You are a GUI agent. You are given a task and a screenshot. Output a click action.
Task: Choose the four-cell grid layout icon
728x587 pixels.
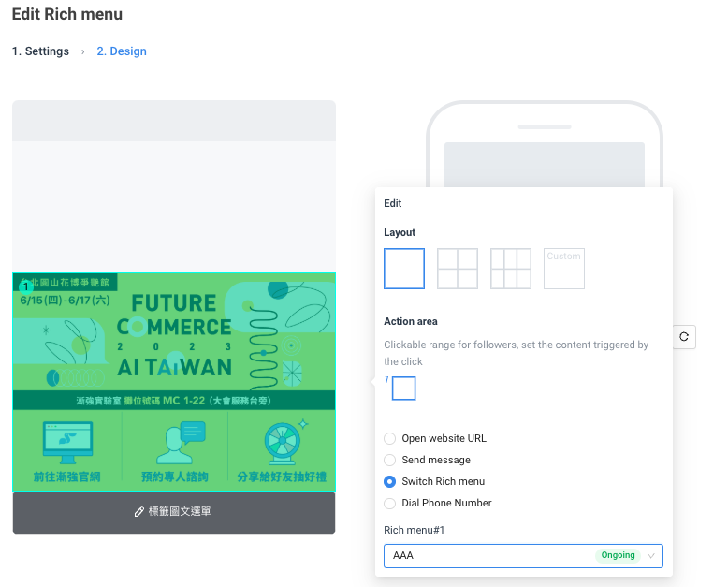(458, 269)
